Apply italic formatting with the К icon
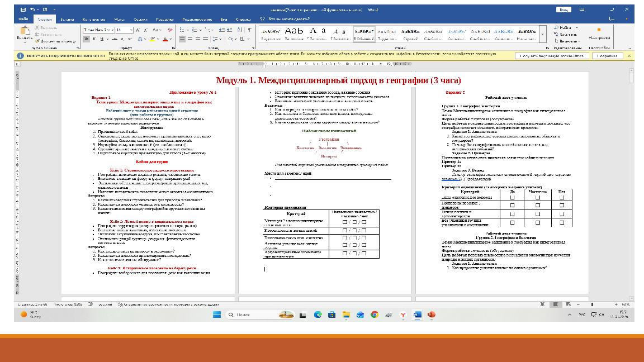Screen dimensions: 644x362 (94, 39)
